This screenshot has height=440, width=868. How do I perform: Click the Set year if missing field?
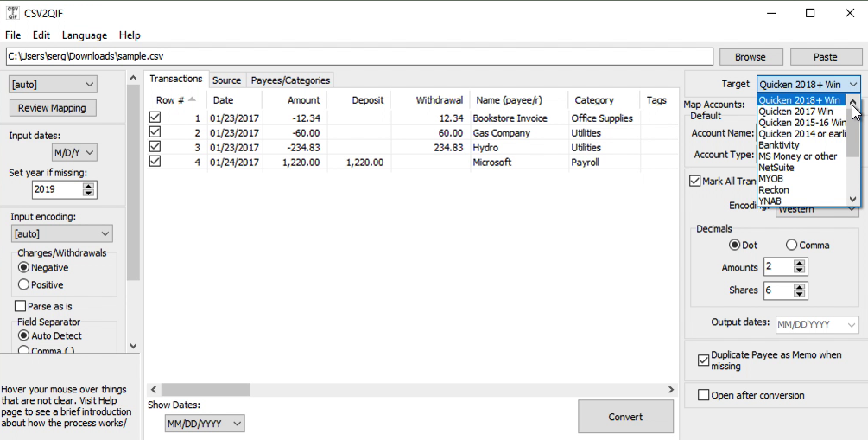(58, 189)
